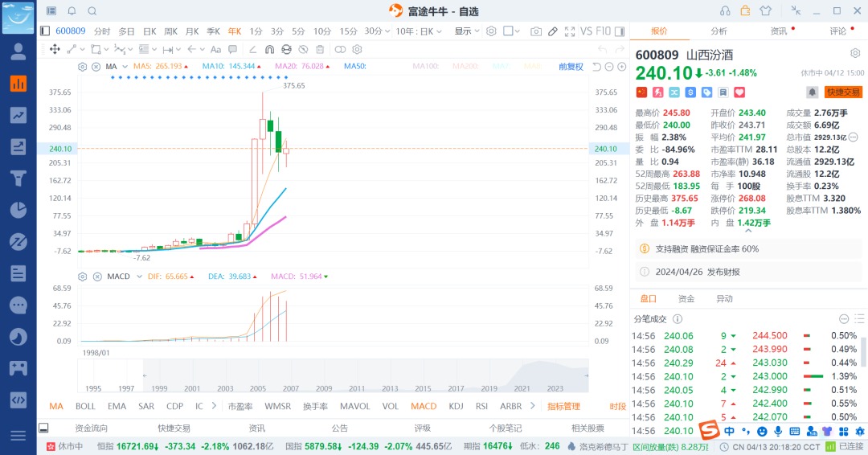Show more sub indicators after ARBR
Viewport: 868px width, 455px height.
[x=533, y=406]
